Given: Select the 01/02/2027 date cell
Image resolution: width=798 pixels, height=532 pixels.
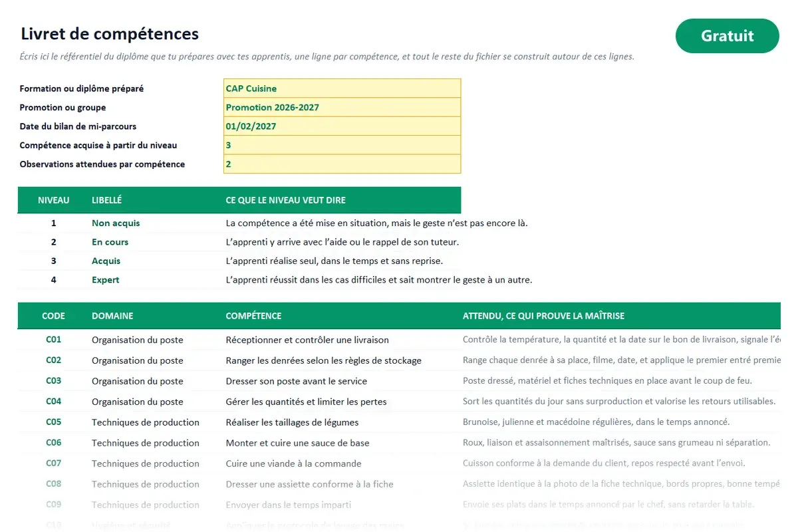Looking at the screenshot, I should 342,126.
